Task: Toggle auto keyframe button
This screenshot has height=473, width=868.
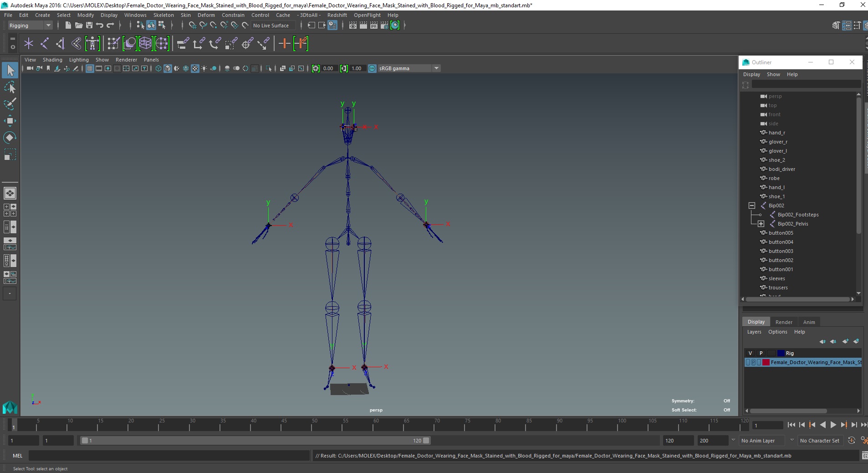Action: pyautogui.click(x=852, y=441)
